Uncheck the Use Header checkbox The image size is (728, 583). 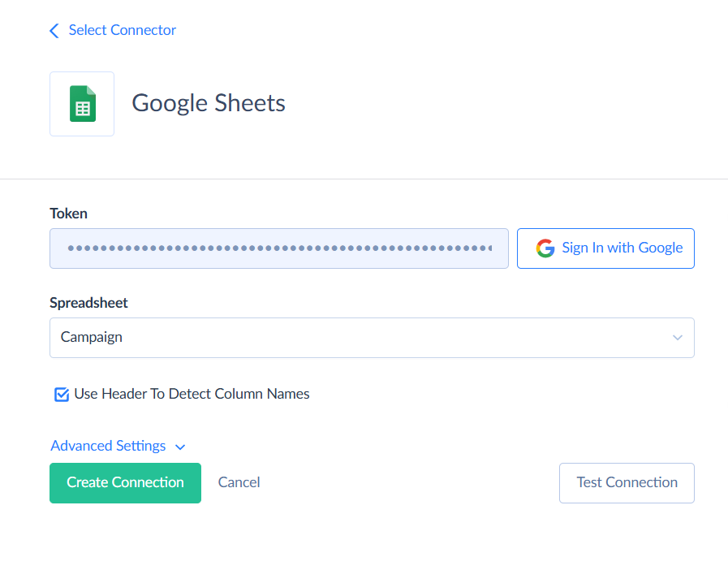coord(62,395)
